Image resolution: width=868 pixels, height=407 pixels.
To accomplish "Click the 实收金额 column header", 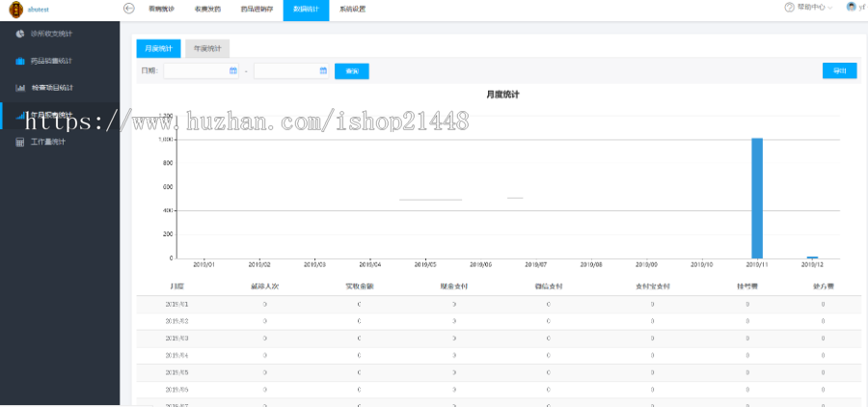I will pyautogui.click(x=359, y=286).
